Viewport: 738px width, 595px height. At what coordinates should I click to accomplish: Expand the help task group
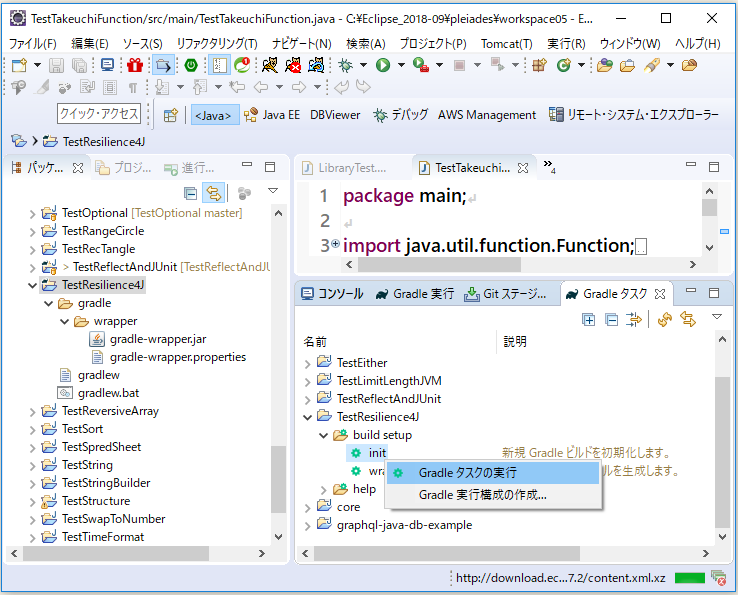coord(323,490)
